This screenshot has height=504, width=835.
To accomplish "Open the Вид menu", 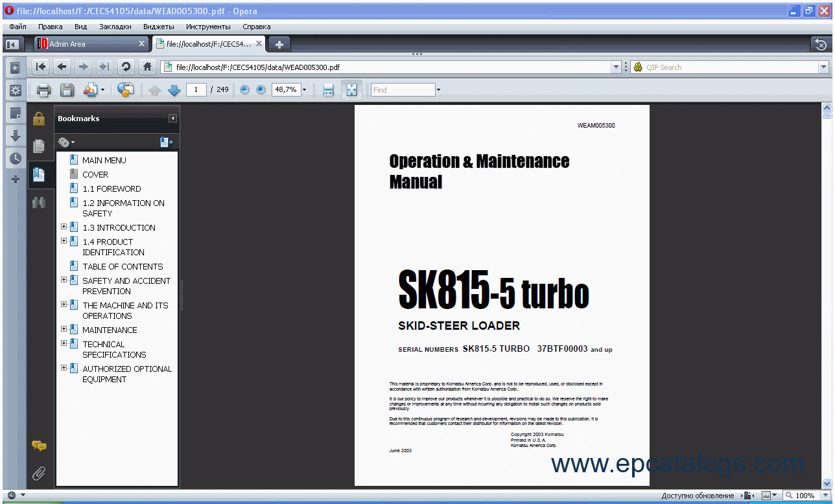I will pos(81,27).
